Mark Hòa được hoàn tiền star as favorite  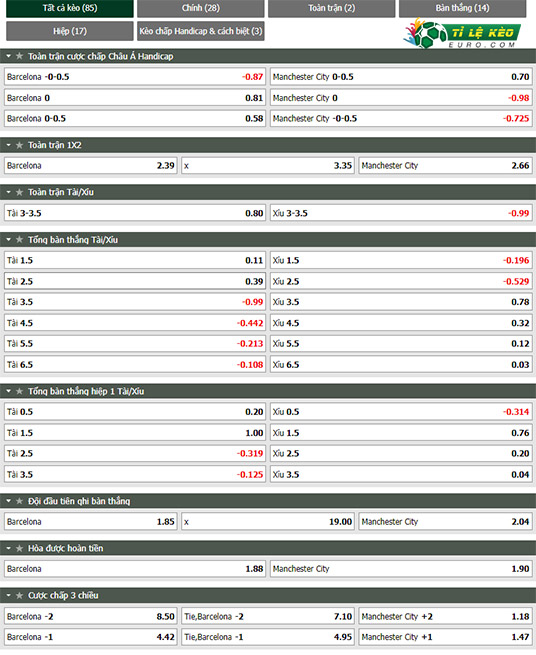click(19, 548)
